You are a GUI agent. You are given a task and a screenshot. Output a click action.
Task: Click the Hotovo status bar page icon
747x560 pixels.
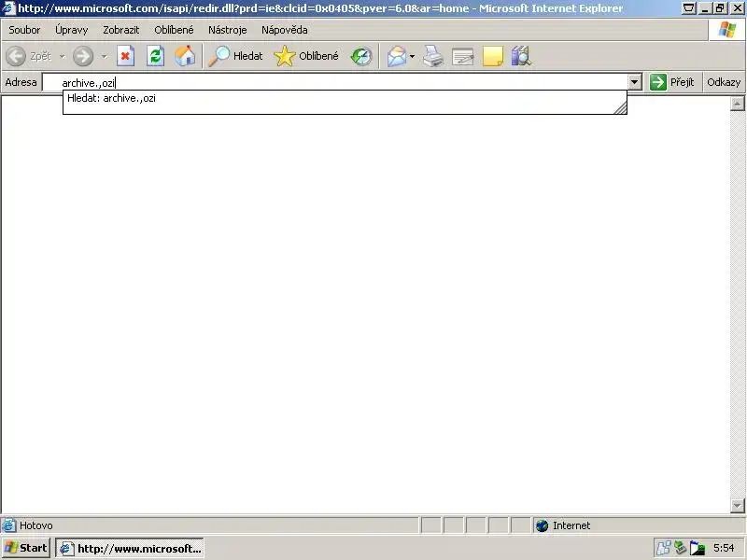8,525
